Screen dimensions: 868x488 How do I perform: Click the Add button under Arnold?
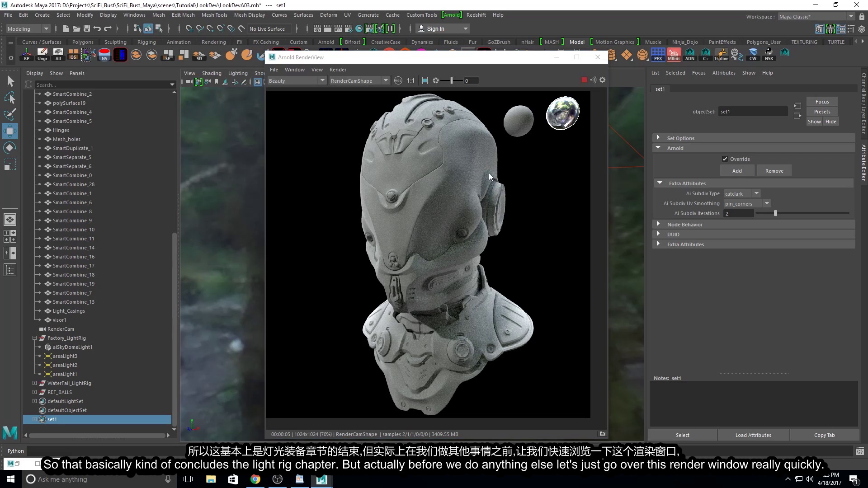(x=737, y=171)
